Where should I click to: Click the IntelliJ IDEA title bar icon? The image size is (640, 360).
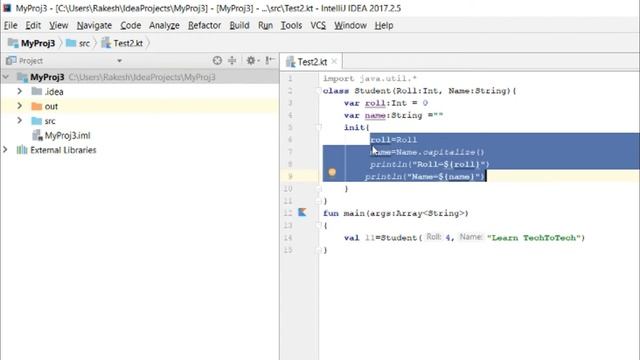click(7, 8)
